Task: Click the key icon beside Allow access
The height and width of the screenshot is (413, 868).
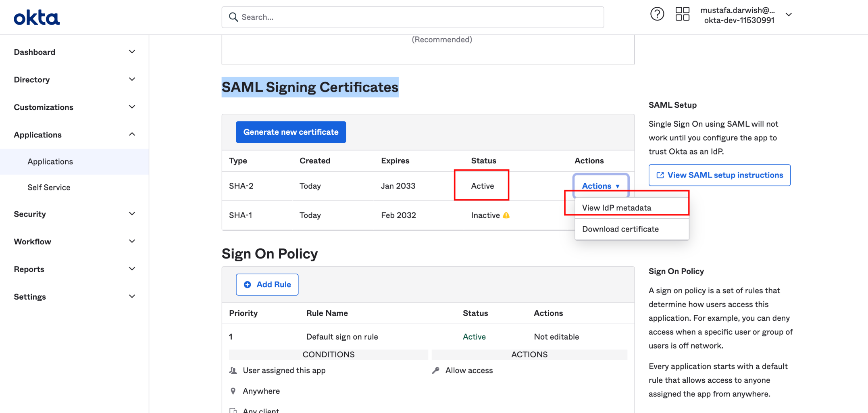Action: point(435,370)
